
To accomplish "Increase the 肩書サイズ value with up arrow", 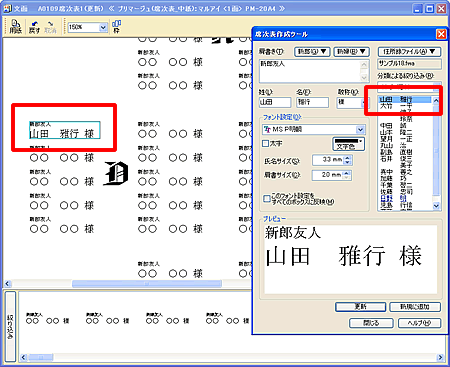I will 347,173.
